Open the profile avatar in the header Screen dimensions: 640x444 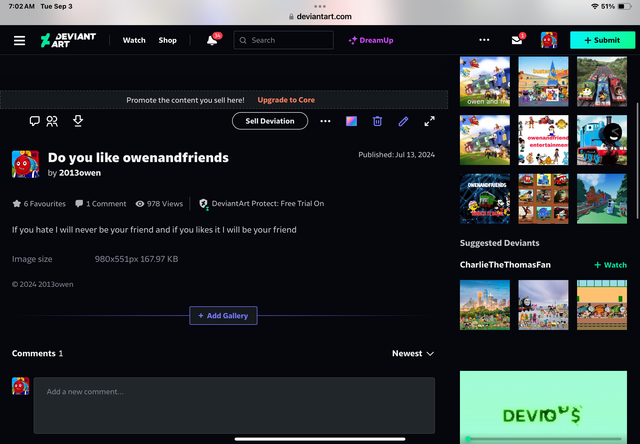[549, 40]
